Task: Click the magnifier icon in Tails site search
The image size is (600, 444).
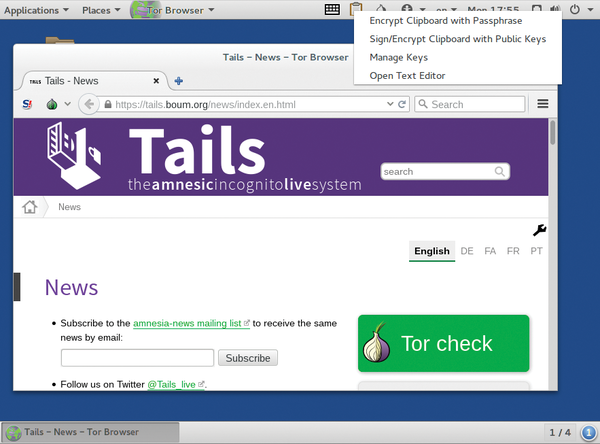Action: [x=499, y=171]
